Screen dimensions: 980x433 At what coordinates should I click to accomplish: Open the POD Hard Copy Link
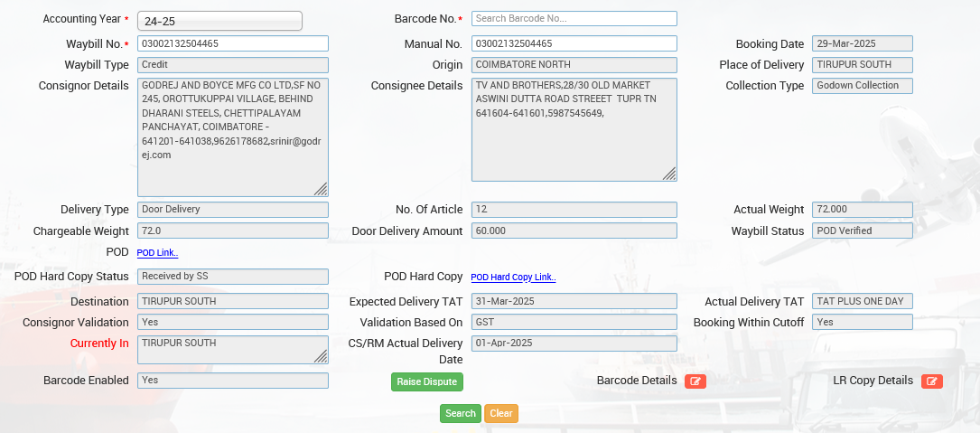click(513, 278)
